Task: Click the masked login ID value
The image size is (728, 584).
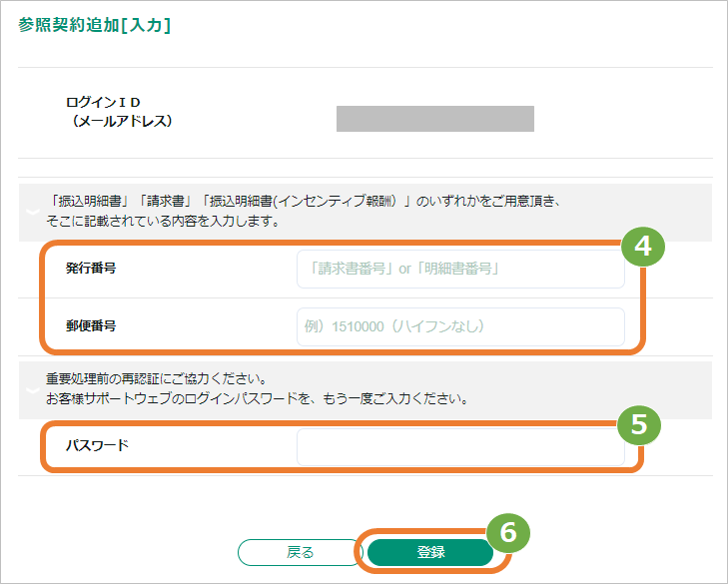Action: tap(435, 119)
